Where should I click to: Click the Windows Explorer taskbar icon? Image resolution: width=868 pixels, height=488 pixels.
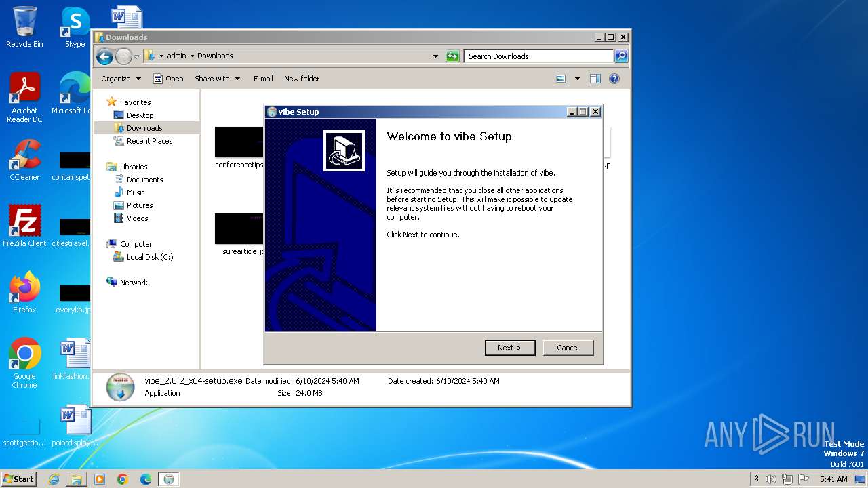point(77,479)
